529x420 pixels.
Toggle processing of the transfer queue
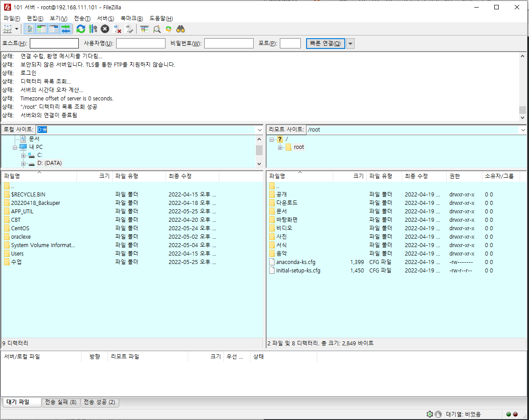coord(93,29)
